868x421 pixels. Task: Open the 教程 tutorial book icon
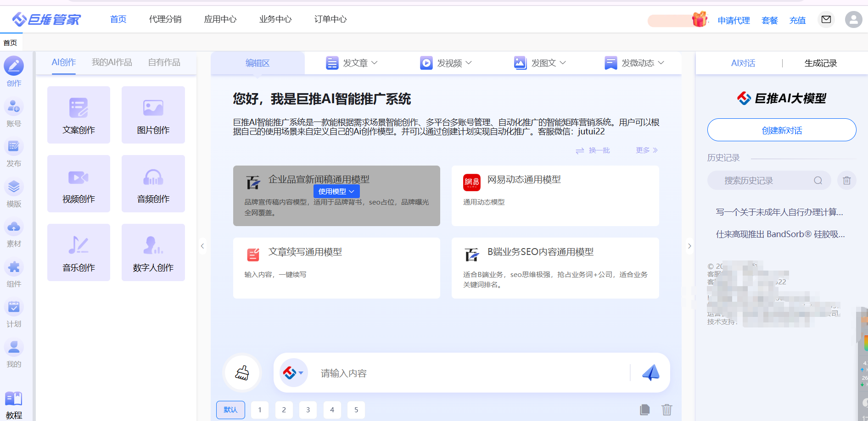pos(14,399)
